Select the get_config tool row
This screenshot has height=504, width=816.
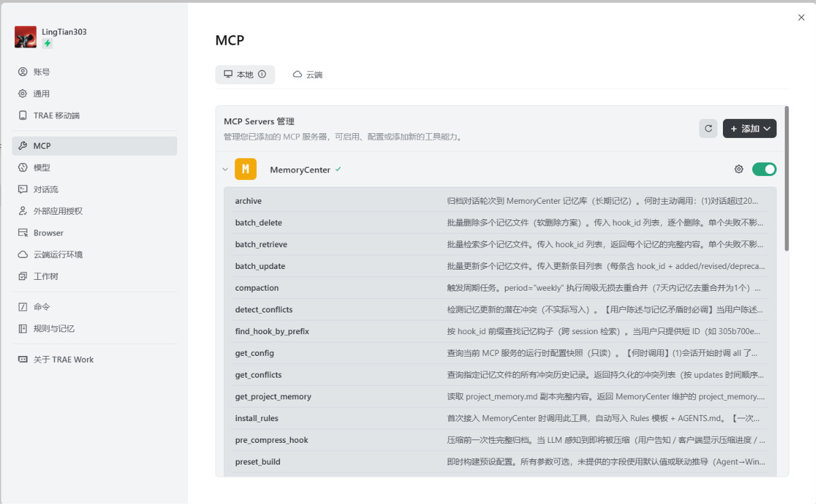pos(500,353)
